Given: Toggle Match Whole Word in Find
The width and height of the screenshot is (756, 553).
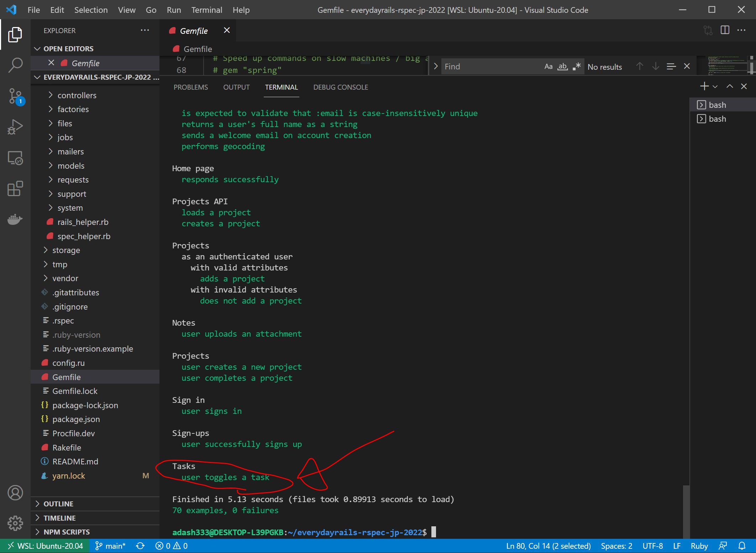Looking at the screenshot, I should point(562,67).
